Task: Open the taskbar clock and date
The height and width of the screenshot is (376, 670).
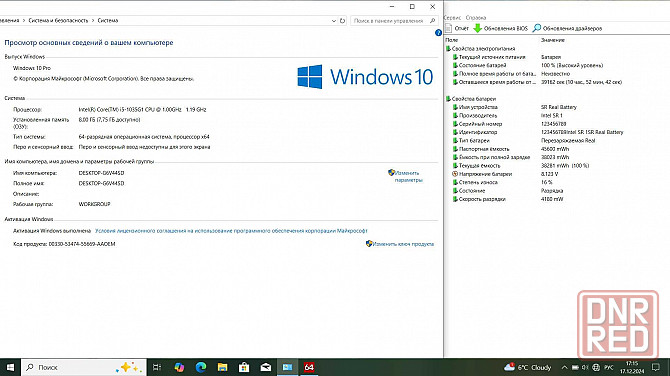Action: pyautogui.click(x=632, y=367)
